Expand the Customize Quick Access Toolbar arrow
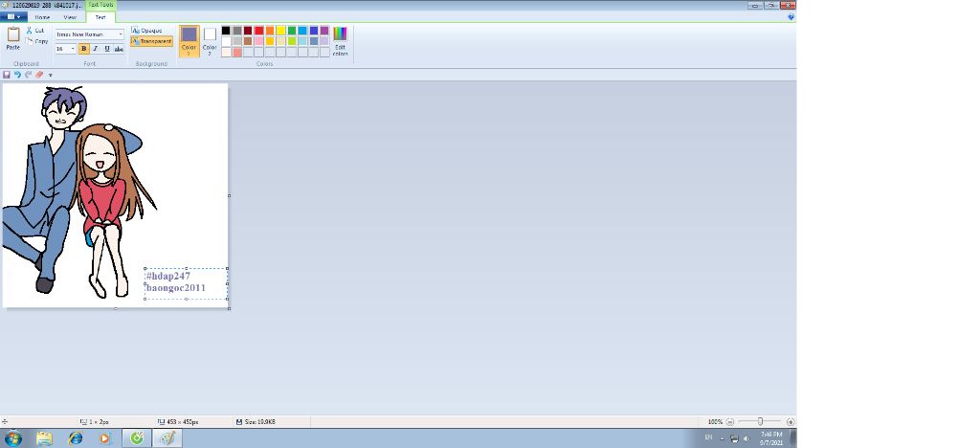 coord(51,75)
